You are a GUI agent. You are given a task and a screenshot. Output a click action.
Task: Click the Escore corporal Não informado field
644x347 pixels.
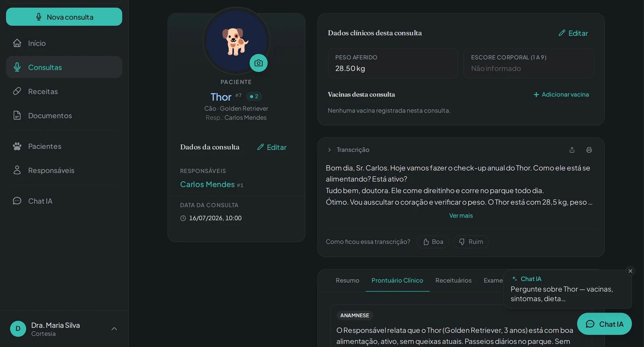click(x=528, y=63)
